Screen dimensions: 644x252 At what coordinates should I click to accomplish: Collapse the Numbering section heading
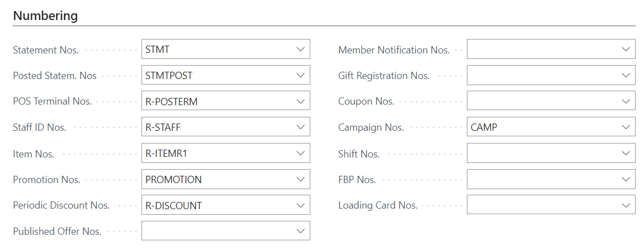click(45, 16)
